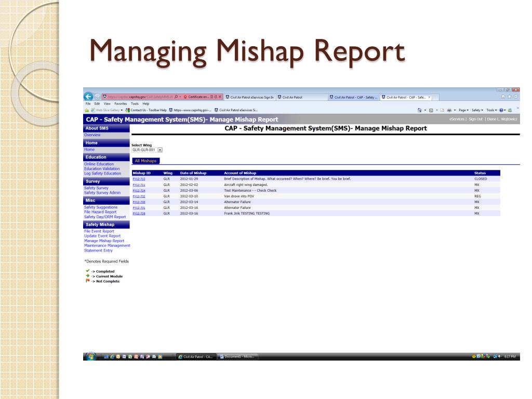Open the Edit menu
Image resolution: width=532 pixels, height=399 pixels.
pos(97,103)
